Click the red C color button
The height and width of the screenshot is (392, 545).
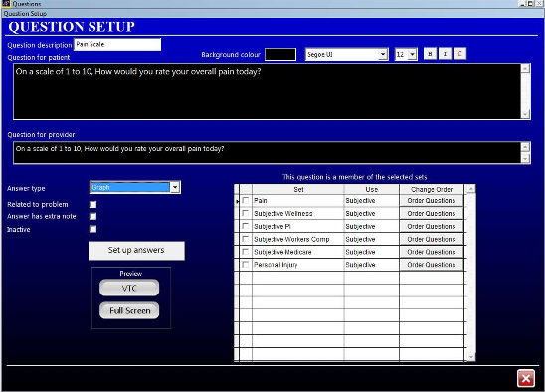coord(459,54)
